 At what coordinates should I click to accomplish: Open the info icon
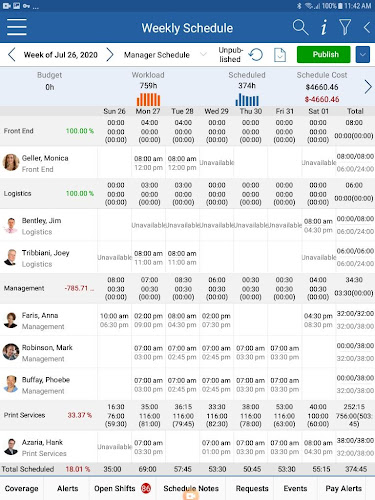click(x=324, y=27)
